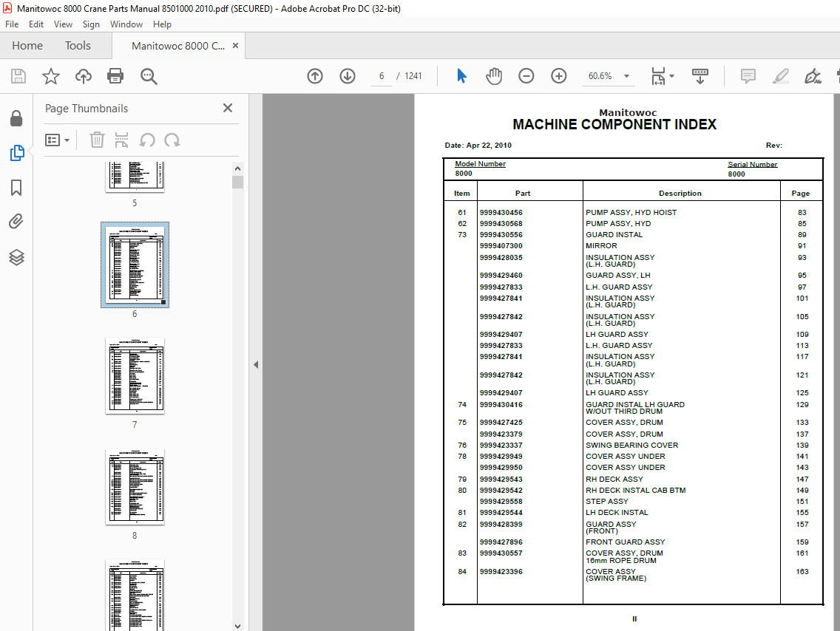Toggle Page Thumbnails sidebar icon
Screen dimensions: 840x631
click(x=16, y=153)
